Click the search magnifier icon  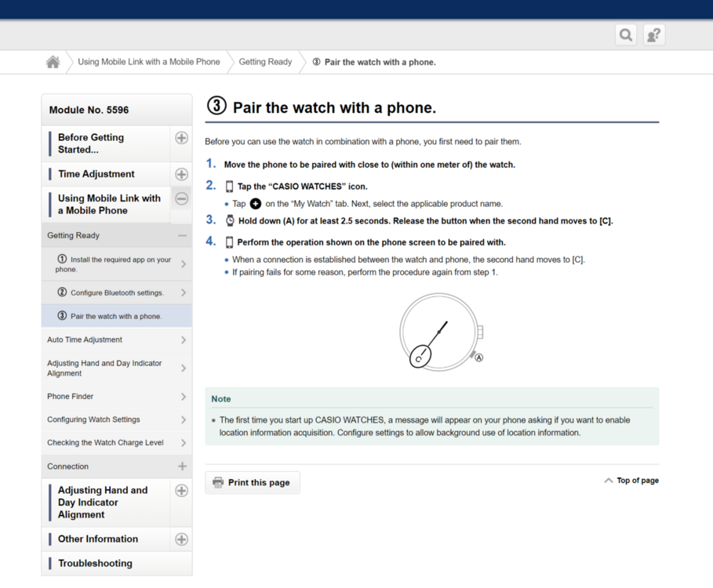(625, 35)
